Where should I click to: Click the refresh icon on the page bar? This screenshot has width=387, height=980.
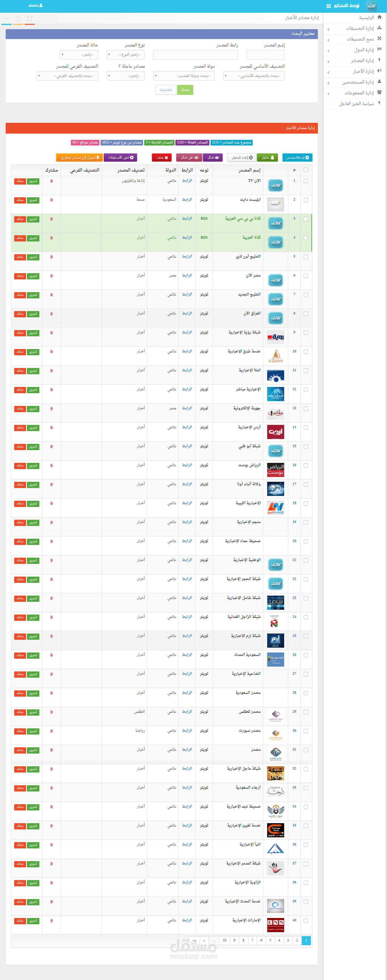(x=18, y=19)
